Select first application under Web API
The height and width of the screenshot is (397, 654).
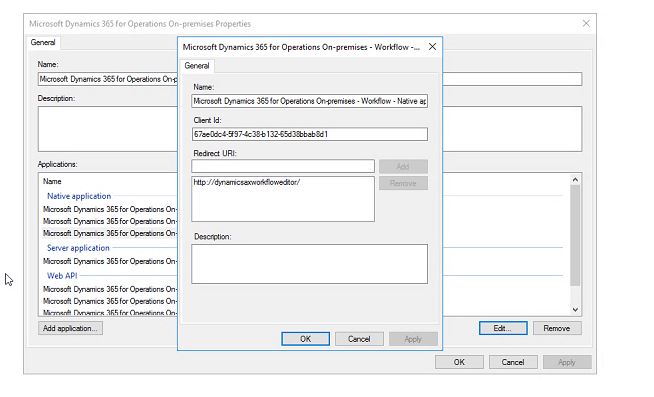[x=110, y=289]
